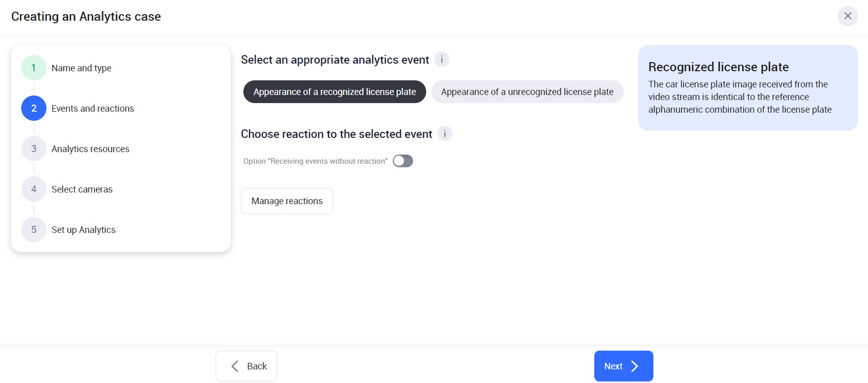Open Analytics resources step
868x383 pixels.
(90, 149)
